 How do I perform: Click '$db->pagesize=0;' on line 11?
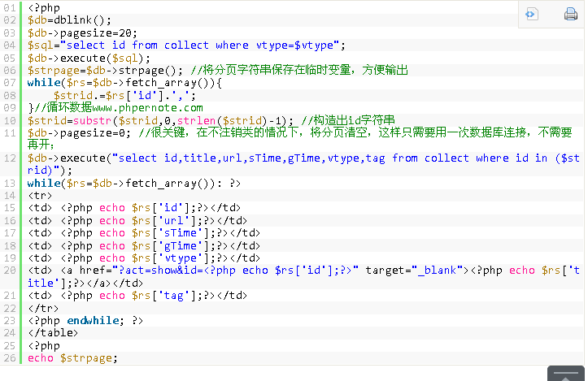[x=79, y=133]
